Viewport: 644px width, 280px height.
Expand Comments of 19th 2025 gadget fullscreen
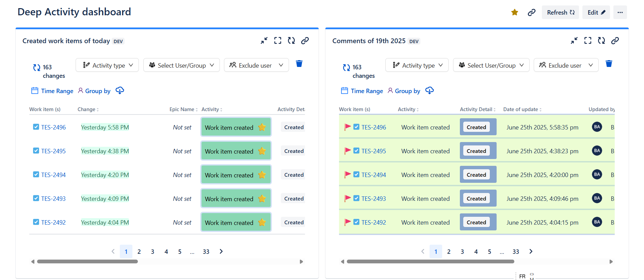(x=587, y=41)
